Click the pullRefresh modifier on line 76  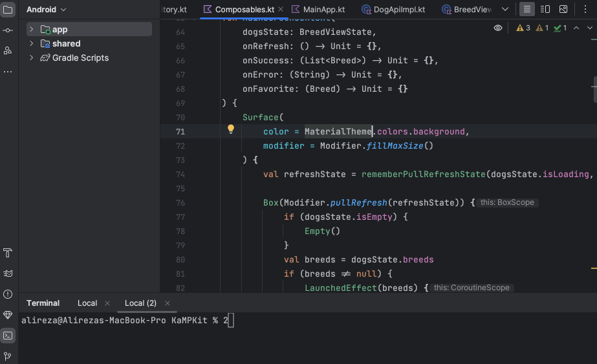coord(359,202)
